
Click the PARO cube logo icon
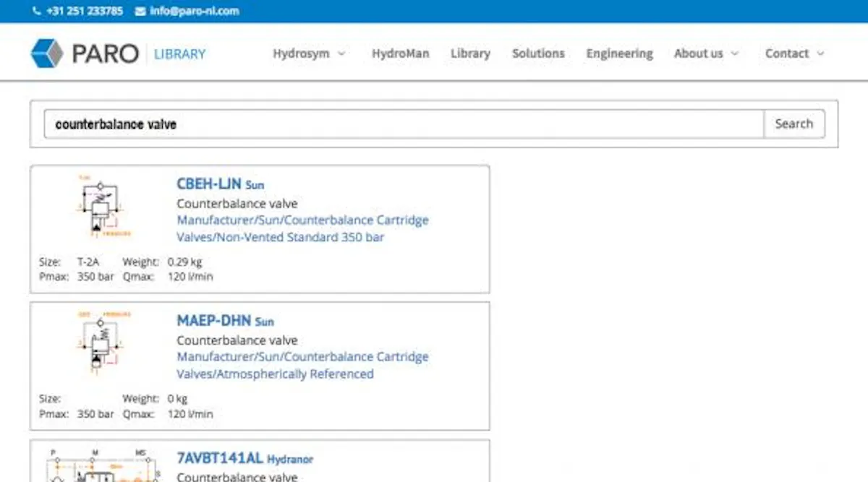pos(47,53)
